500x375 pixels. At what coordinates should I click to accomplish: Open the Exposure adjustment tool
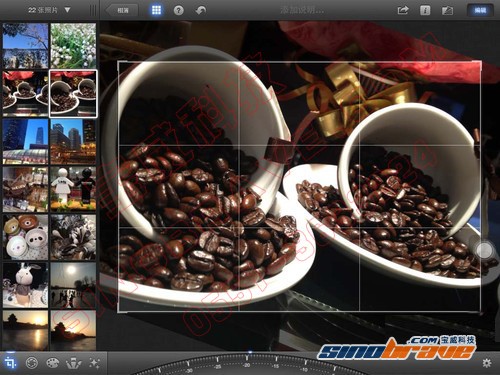tap(32, 363)
